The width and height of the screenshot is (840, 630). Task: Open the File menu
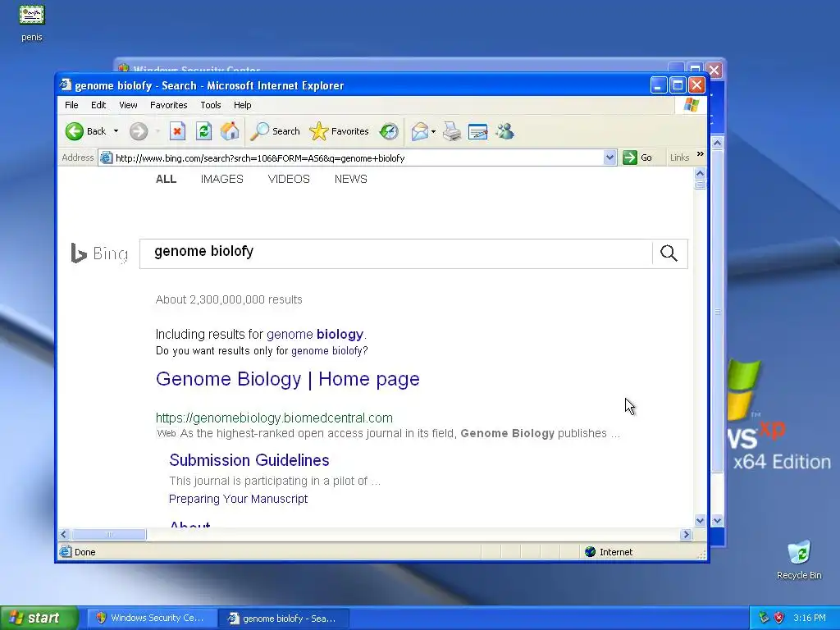71,105
